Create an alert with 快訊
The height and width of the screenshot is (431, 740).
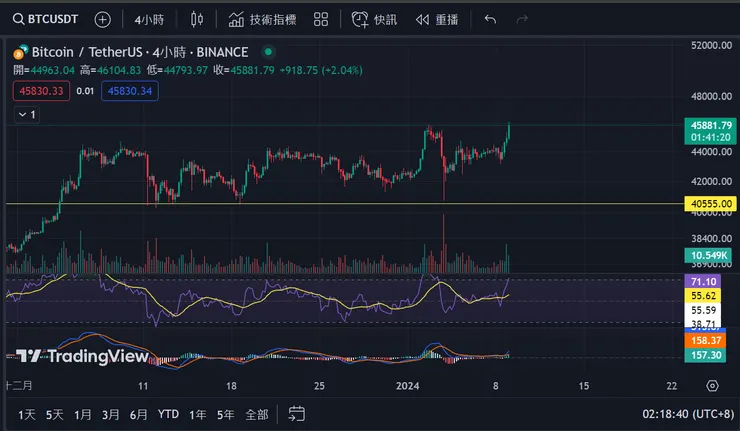pos(374,19)
